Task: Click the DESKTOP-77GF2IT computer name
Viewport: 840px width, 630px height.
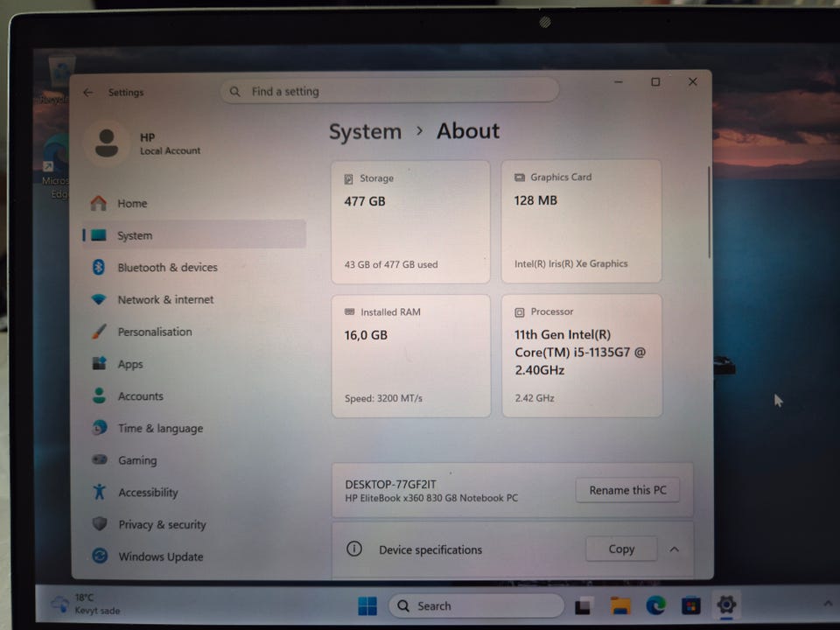Action: coord(390,484)
